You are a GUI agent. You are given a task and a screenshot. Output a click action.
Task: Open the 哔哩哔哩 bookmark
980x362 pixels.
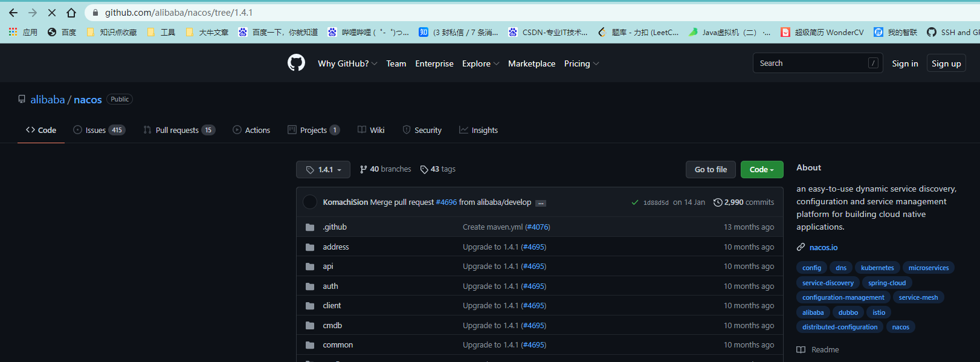pyautogui.click(x=369, y=32)
